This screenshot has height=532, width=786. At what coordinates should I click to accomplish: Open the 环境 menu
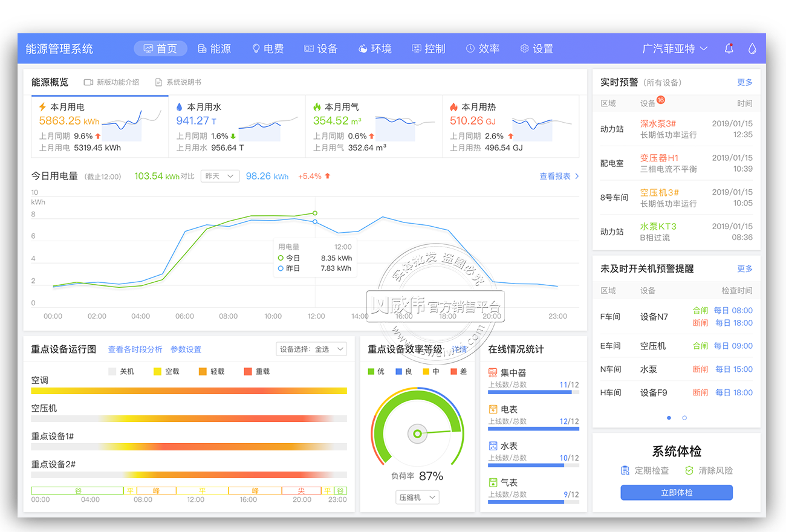[x=375, y=48]
